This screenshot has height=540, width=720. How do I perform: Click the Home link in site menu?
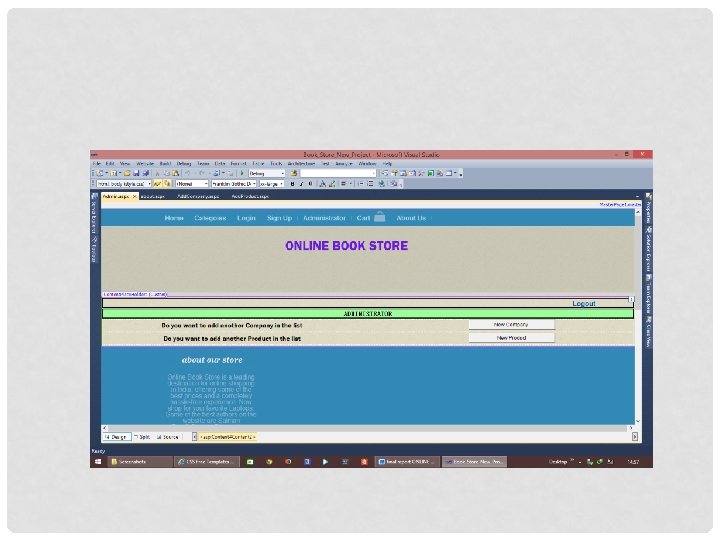[x=174, y=218]
